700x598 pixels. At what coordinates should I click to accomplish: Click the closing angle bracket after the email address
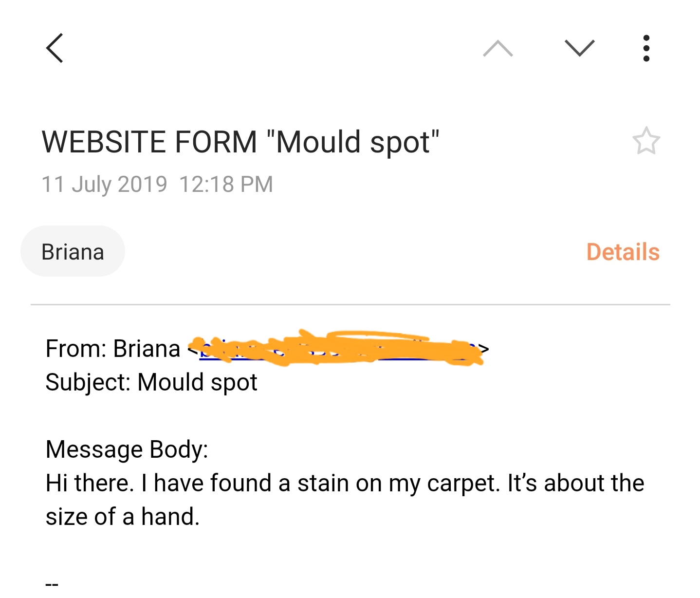tap(484, 349)
